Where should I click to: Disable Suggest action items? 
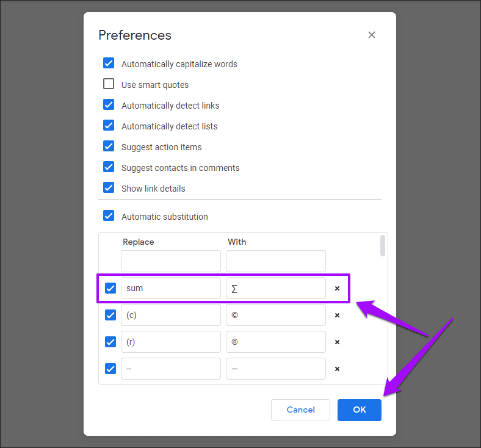click(109, 146)
